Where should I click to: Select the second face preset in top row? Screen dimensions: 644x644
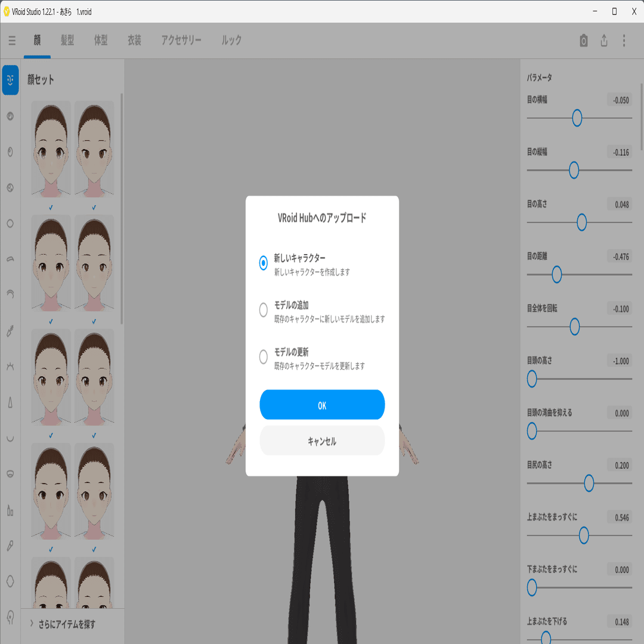pos(94,149)
